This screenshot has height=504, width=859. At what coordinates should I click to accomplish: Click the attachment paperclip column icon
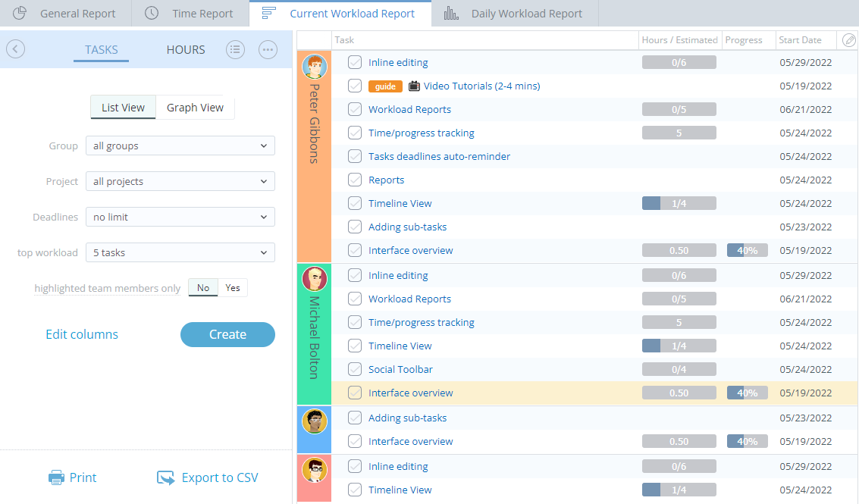coord(848,40)
